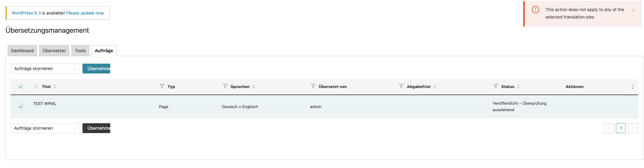Open the three-dot column options menu
644x168 pixels.
click(x=633, y=87)
